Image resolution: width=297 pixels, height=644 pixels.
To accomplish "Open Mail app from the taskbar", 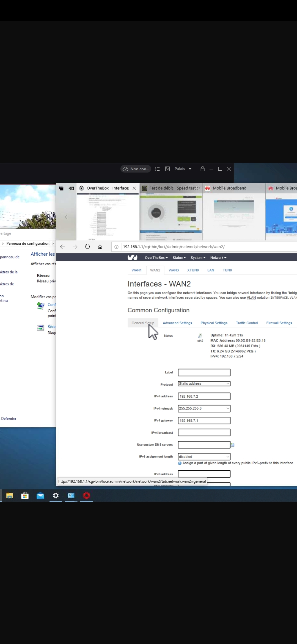I will [40, 496].
